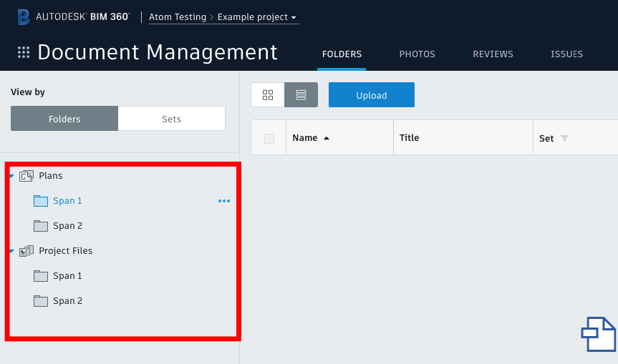Click the Upload button
The width and height of the screenshot is (618, 364).
pos(371,95)
